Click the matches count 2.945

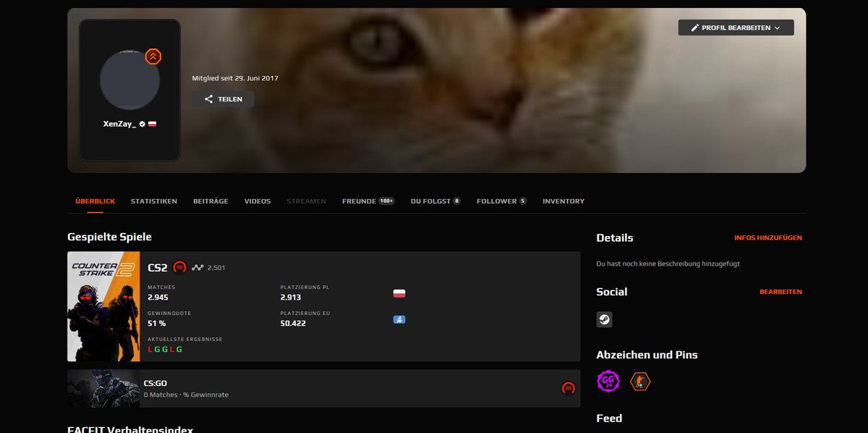pyautogui.click(x=158, y=298)
